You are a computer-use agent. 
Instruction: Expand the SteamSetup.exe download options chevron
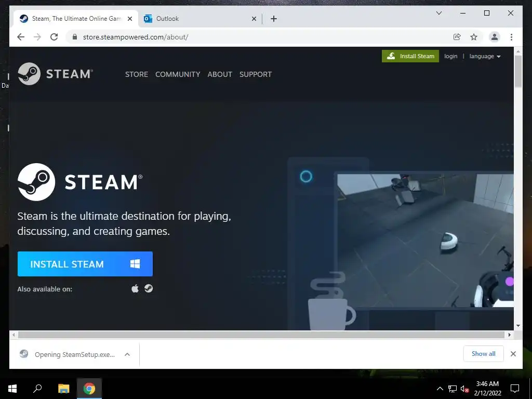127,354
